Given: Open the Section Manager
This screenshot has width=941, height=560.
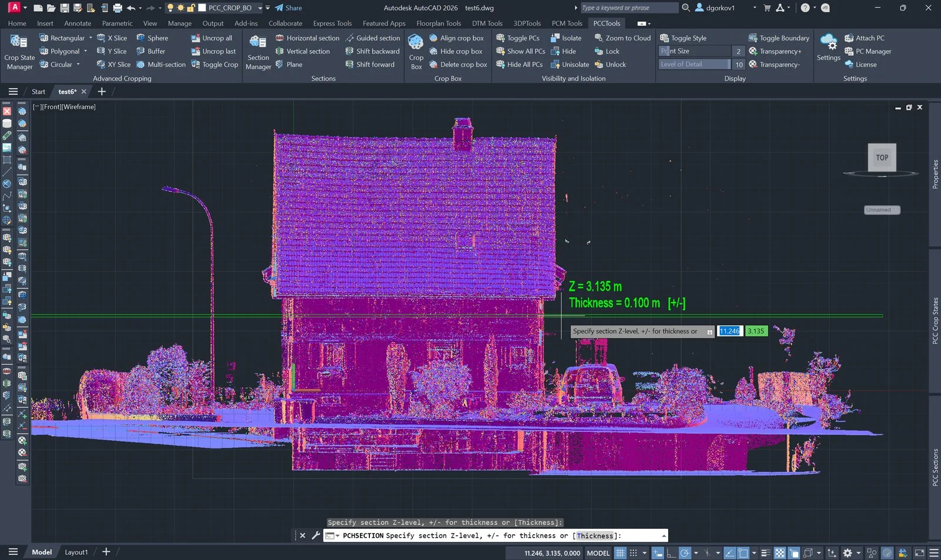Looking at the screenshot, I should 258,52.
